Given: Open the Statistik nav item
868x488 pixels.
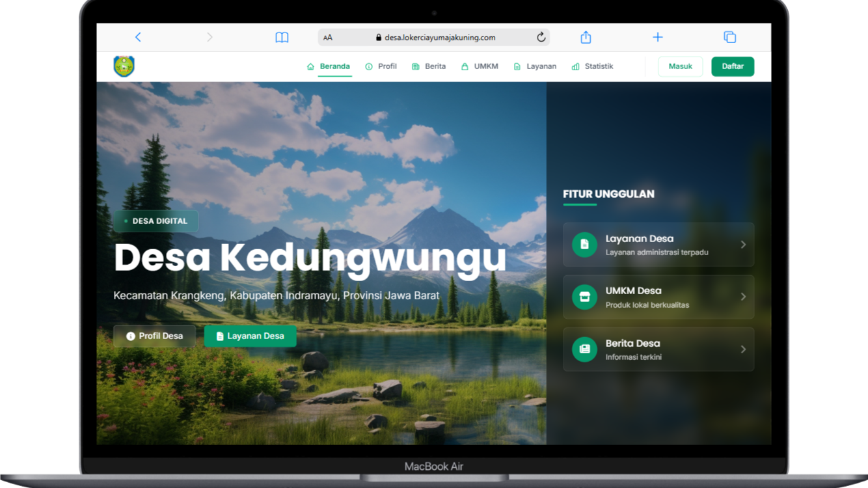Looking at the screenshot, I should [592, 66].
